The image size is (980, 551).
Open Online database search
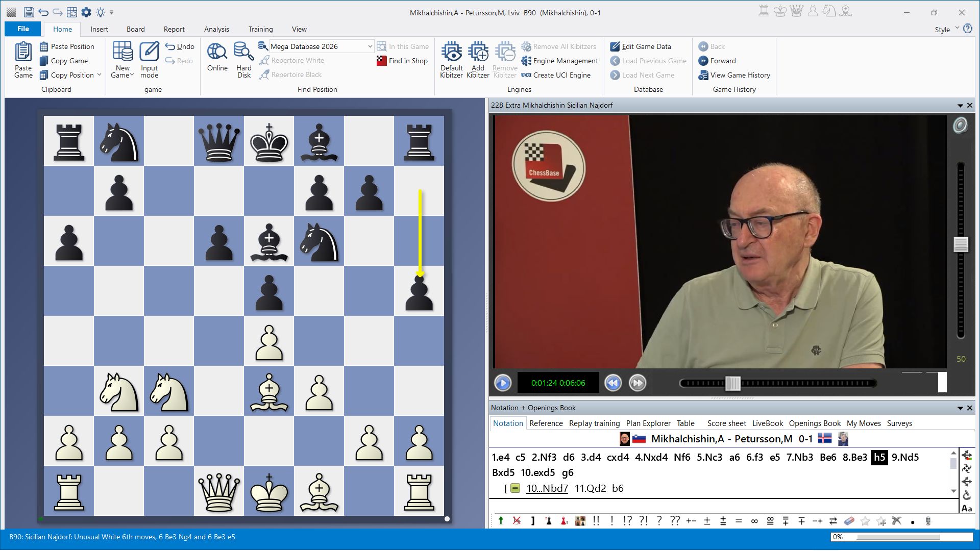217,52
